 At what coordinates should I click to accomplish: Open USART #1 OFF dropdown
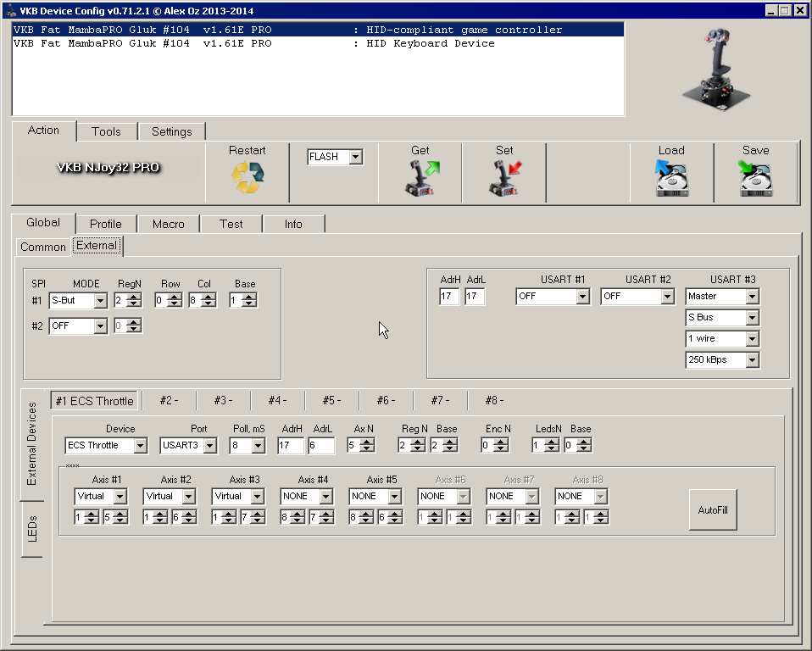[x=583, y=296]
